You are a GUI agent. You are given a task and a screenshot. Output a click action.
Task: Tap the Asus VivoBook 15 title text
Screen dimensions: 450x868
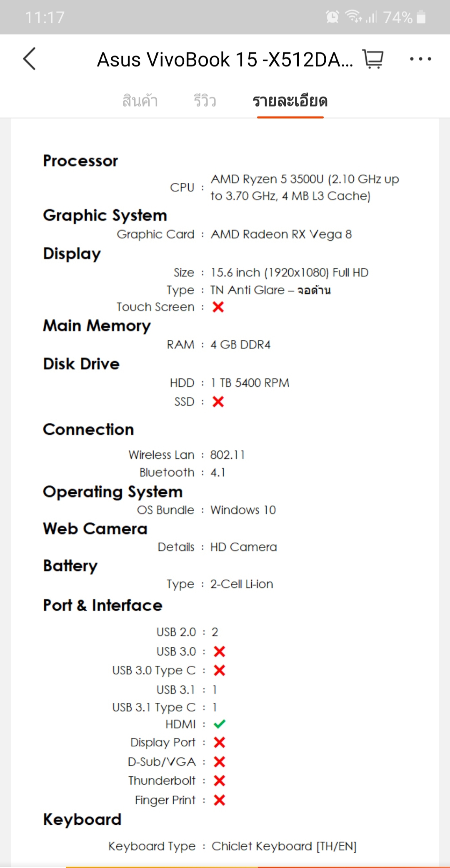[225, 59]
